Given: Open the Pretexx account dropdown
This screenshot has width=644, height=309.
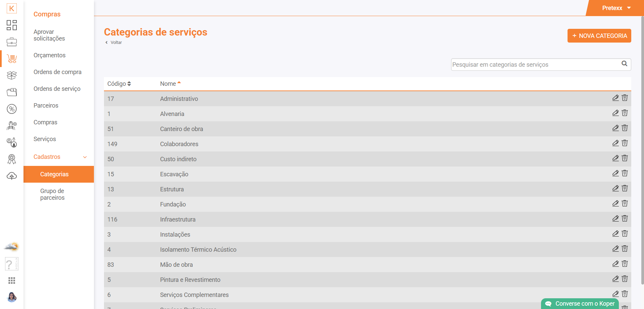Looking at the screenshot, I should point(616,8).
